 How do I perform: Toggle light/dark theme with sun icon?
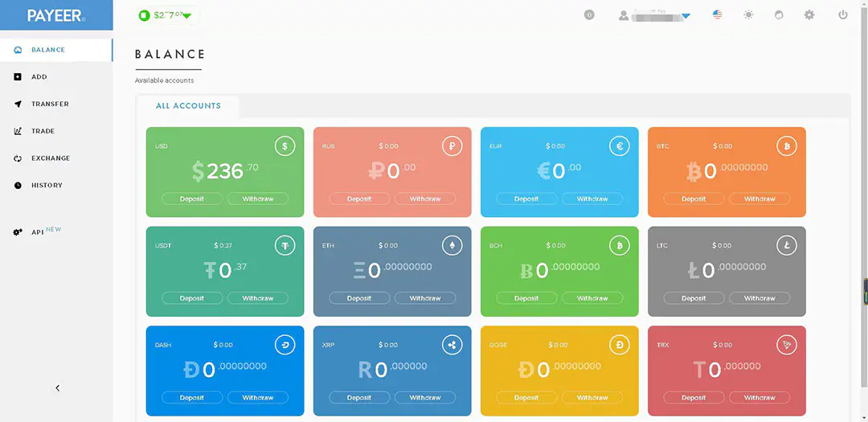[748, 14]
